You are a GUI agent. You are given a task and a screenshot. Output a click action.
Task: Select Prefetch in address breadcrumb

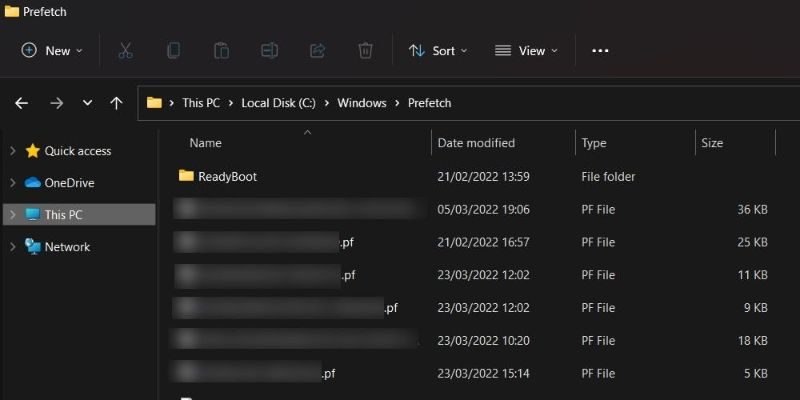click(x=430, y=103)
